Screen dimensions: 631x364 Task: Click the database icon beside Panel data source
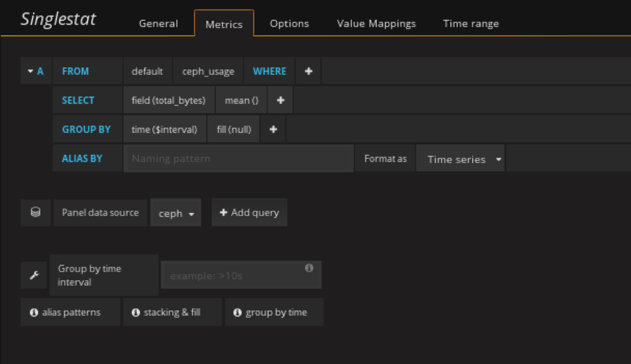(35, 212)
